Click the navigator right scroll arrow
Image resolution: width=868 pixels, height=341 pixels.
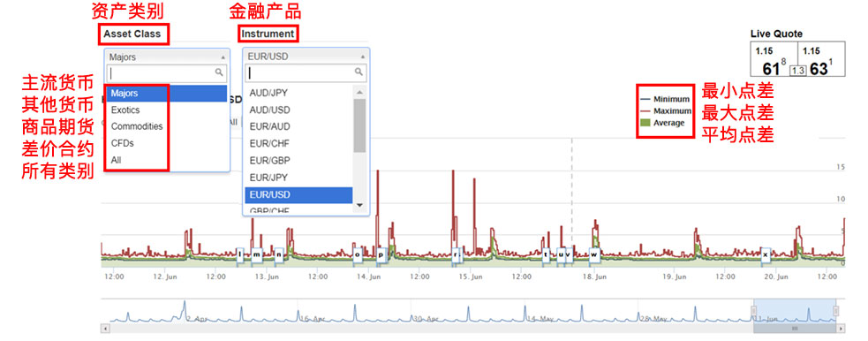point(842,329)
